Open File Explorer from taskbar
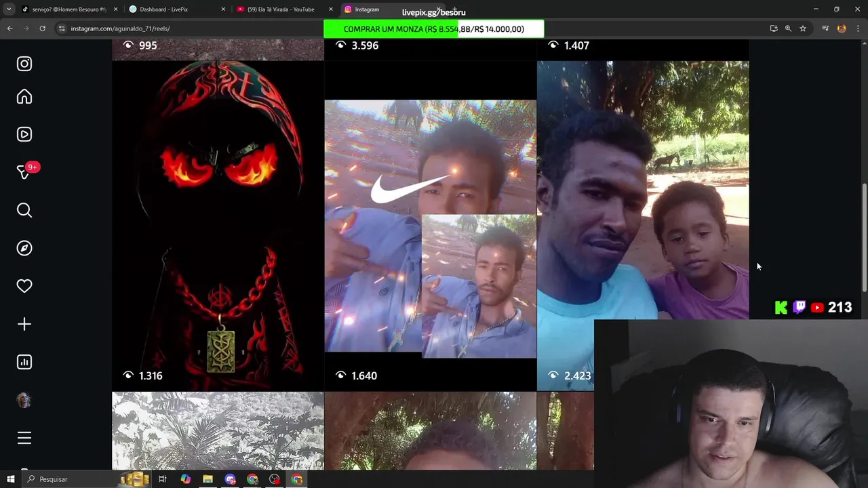 pos(208,479)
